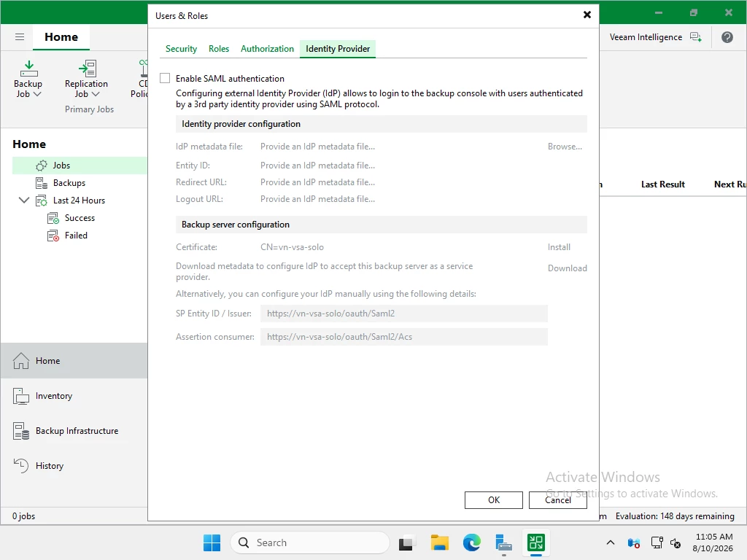The width and height of the screenshot is (747, 560).
Task: Expand the Replication Job dropdown arrow
Action: (x=96, y=94)
